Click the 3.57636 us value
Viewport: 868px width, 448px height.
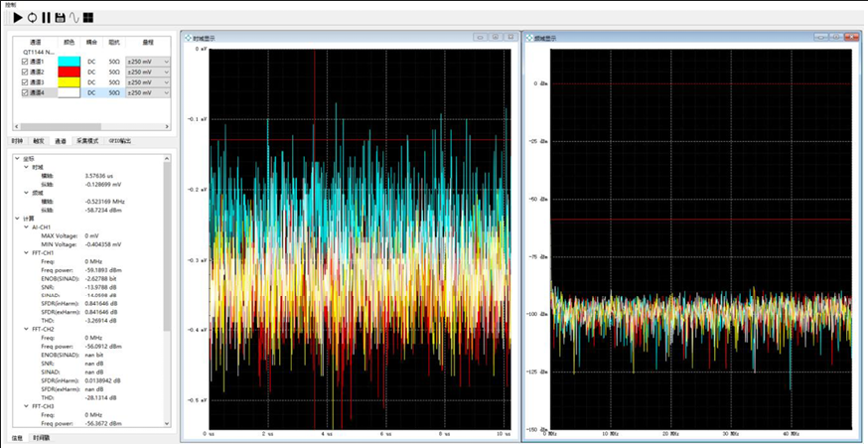click(x=98, y=176)
